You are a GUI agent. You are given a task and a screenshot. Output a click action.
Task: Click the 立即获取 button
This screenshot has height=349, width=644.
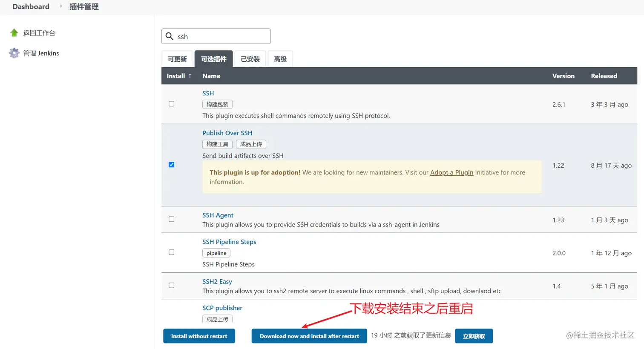(474, 336)
